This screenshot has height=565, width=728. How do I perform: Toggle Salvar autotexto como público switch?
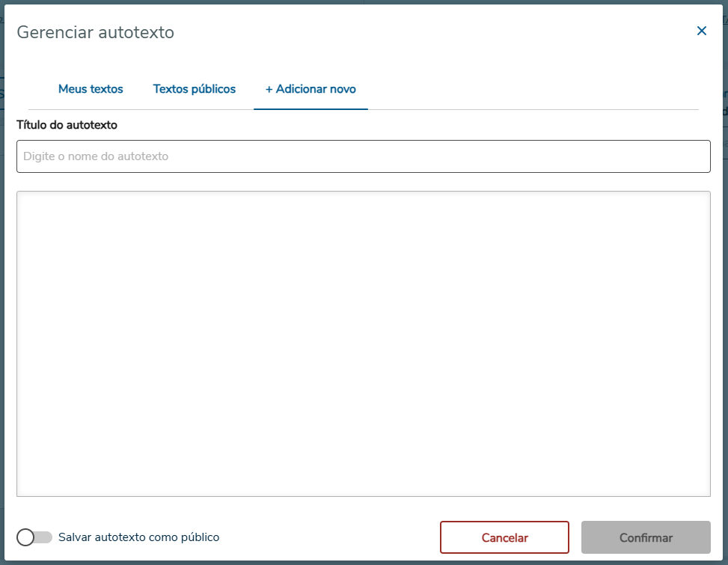coord(34,537)
